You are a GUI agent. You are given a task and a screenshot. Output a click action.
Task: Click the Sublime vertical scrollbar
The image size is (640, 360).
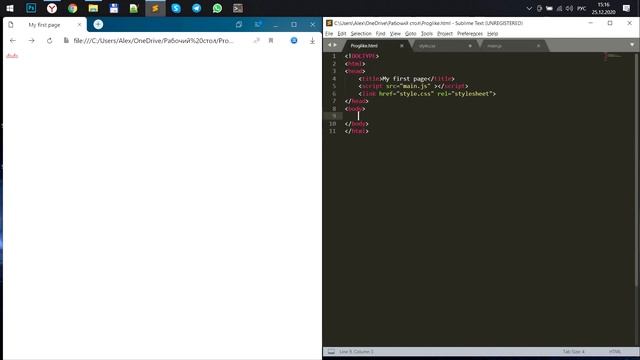click(x=637, y=169)
